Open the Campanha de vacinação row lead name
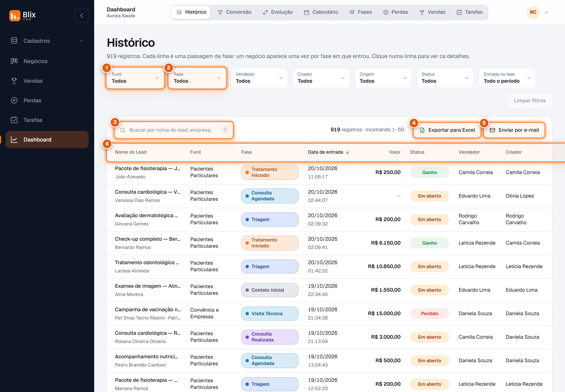The image size is (565, 392). 148,309
